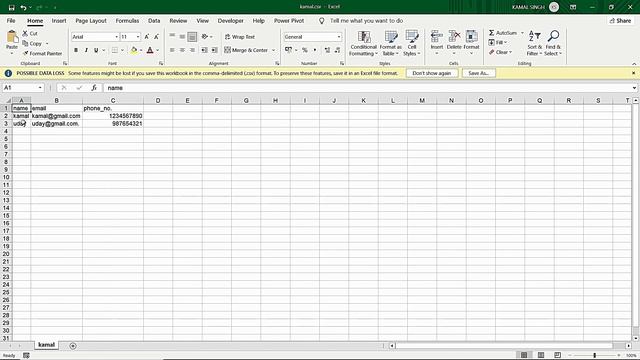
Task: Click the Orientation text angle icon
Action: tap(205, 37)
